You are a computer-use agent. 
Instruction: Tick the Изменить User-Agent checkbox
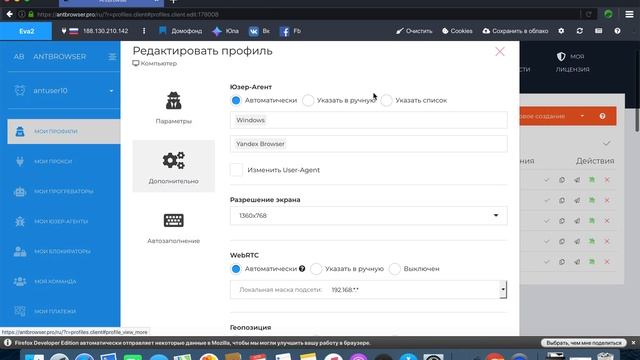(236, 170)
